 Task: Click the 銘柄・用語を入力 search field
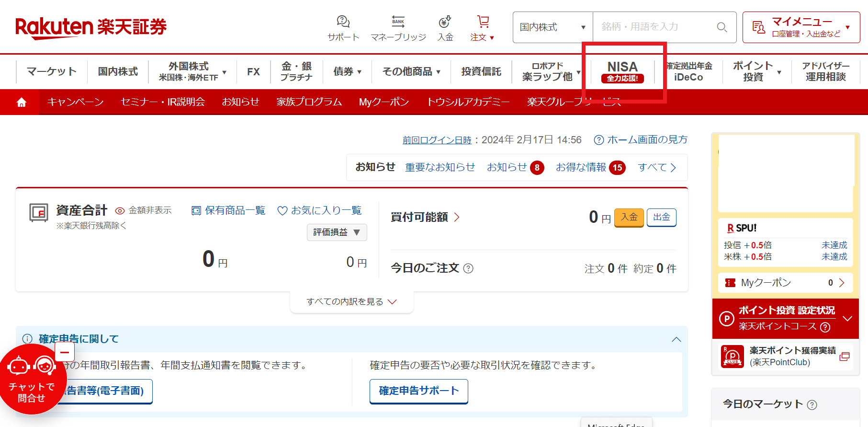654,27
